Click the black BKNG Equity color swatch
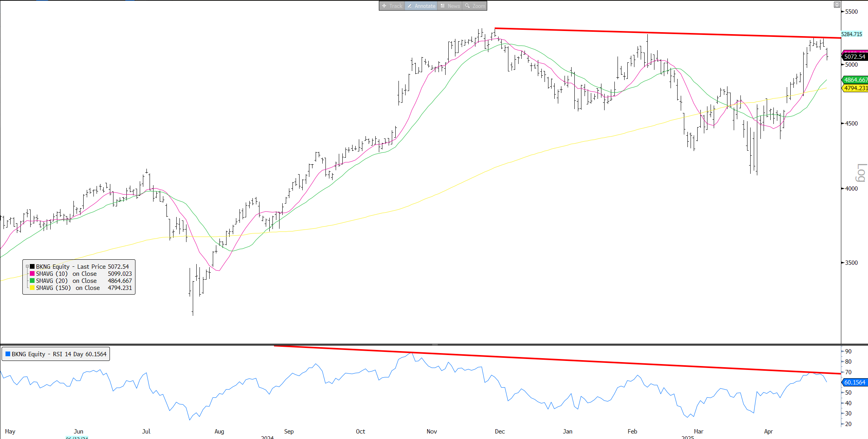Viewport: 868px width, 439px height. pyautogui.click(x=32, y=267)
